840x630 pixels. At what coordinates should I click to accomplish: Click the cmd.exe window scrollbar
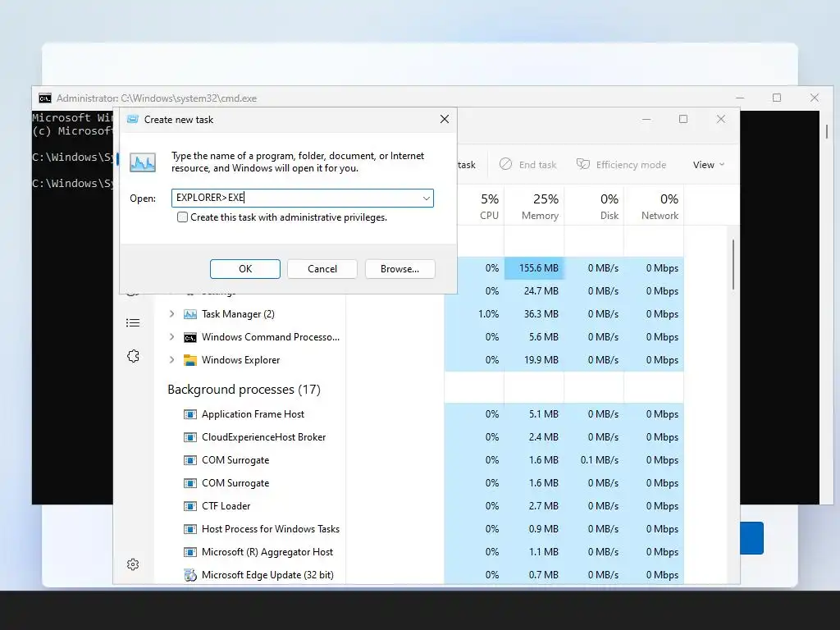[827, 131]
